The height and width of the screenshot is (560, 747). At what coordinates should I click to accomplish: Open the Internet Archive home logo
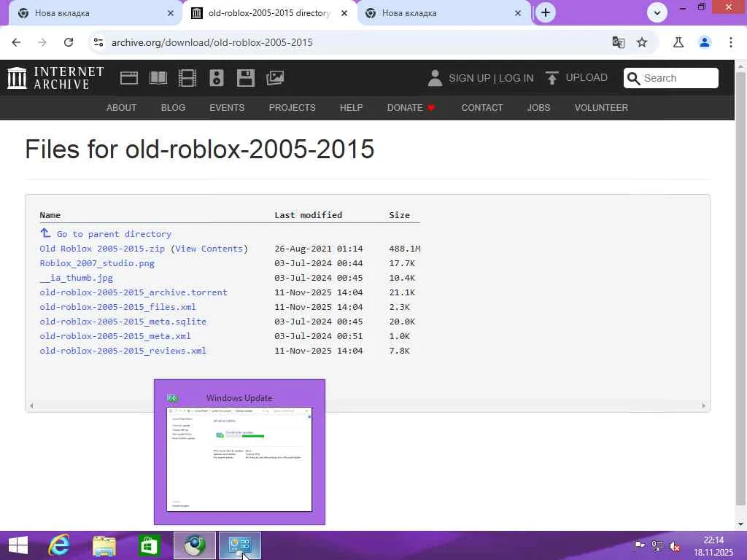coord(55,78)
